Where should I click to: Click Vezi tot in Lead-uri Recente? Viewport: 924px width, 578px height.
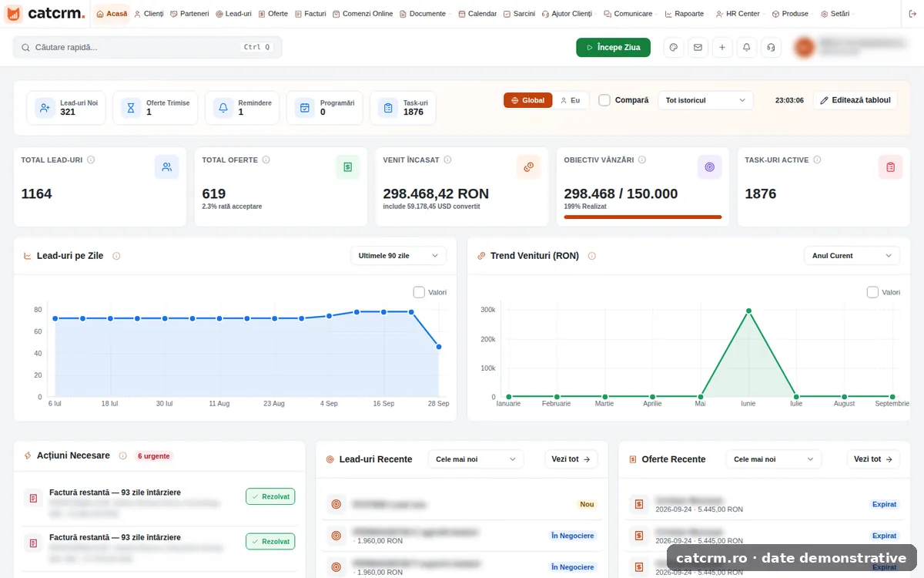point(571,459)
